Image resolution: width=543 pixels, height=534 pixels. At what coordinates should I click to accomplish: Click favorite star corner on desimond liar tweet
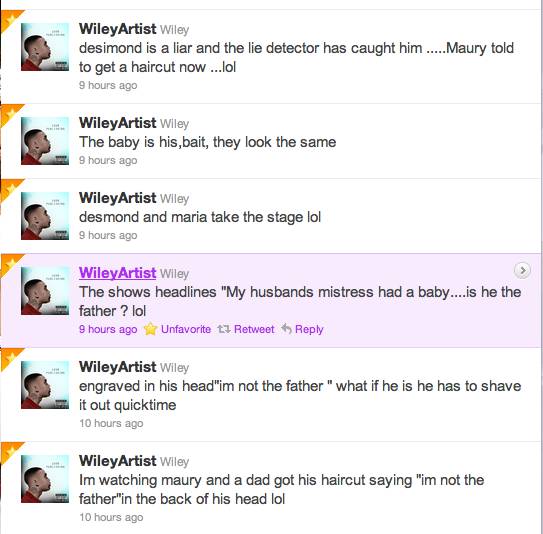[x=10, y=20]
